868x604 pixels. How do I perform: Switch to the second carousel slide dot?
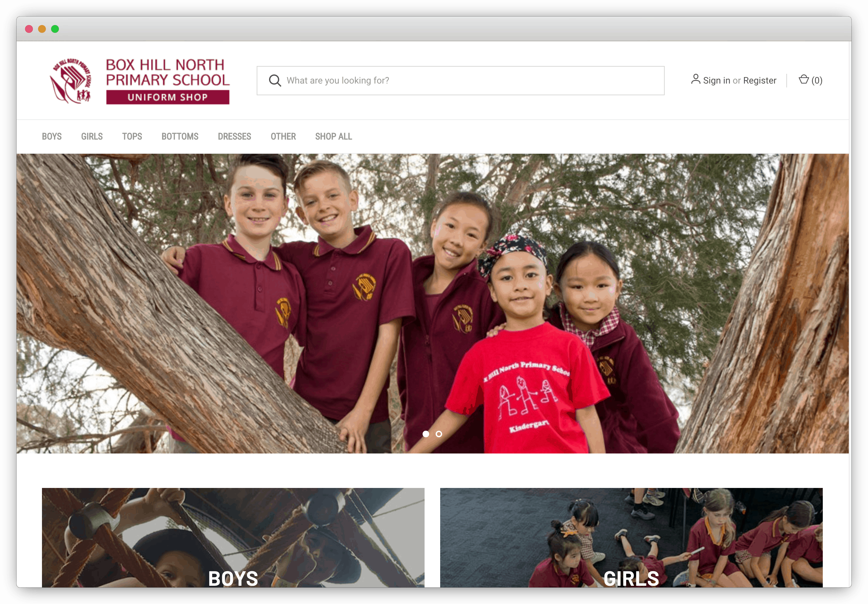439,434
